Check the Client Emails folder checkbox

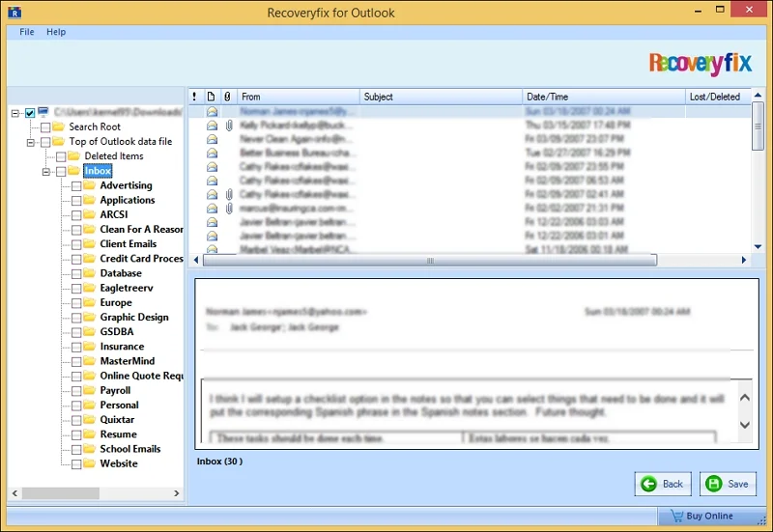click(x=76, y=245)
